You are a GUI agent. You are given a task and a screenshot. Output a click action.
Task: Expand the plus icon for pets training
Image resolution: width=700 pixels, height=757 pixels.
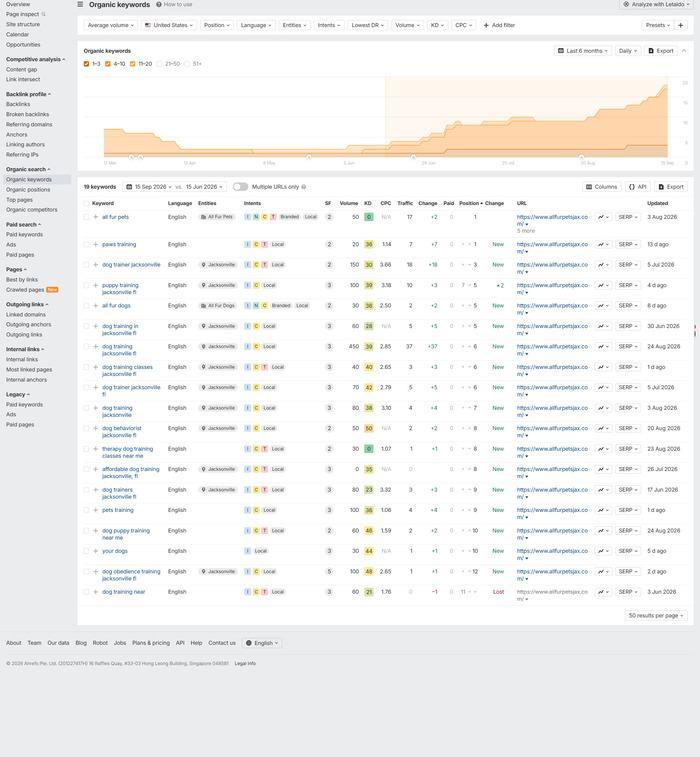pyautogui.click(x=96, y=510)
